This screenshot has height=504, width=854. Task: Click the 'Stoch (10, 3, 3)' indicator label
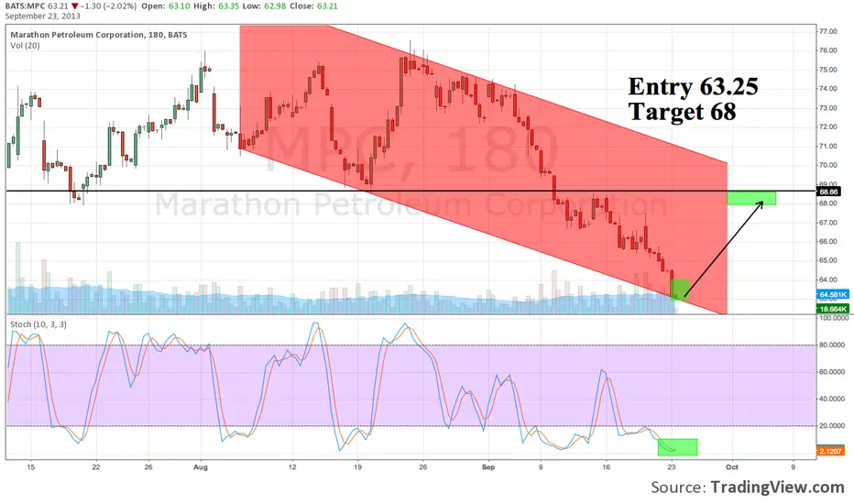(x=38, y=324)
